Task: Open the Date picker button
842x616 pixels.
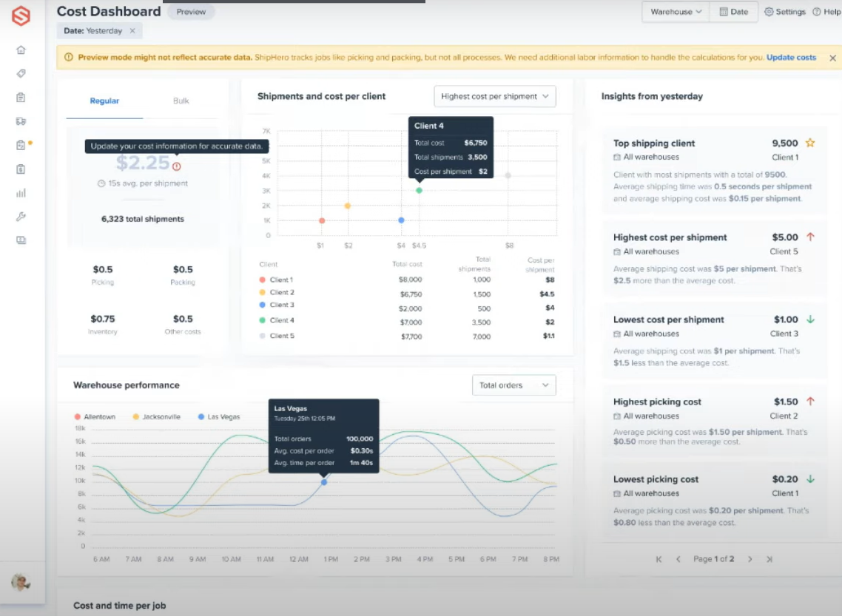Action: 733,12
